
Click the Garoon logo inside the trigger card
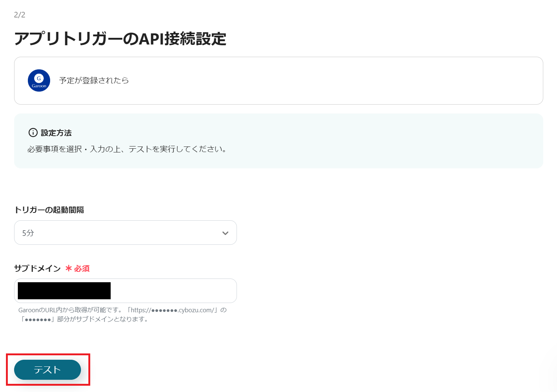[x=39, y=80]
